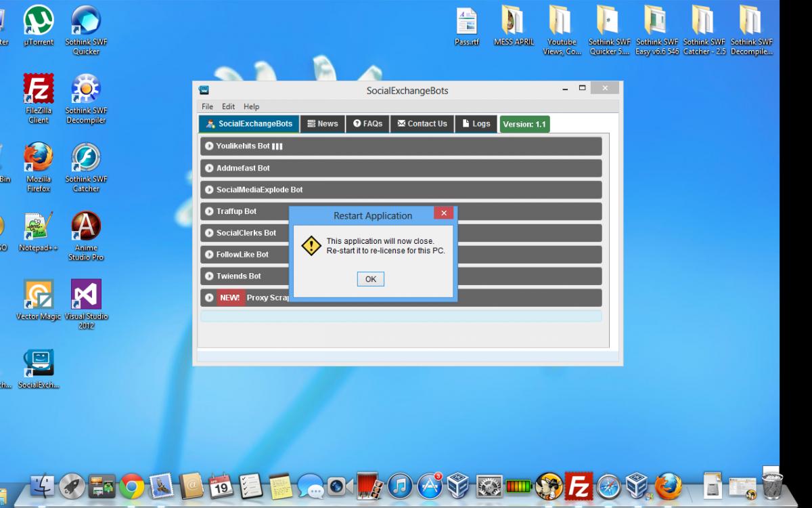
Task: Select the Pass.rtf file on desktop
Action: click(467, 26)
